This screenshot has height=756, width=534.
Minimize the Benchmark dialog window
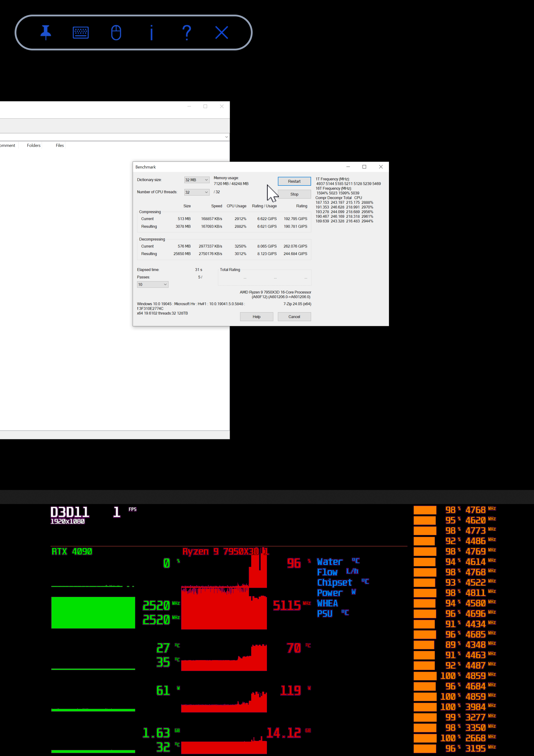(x=348, y=167)
